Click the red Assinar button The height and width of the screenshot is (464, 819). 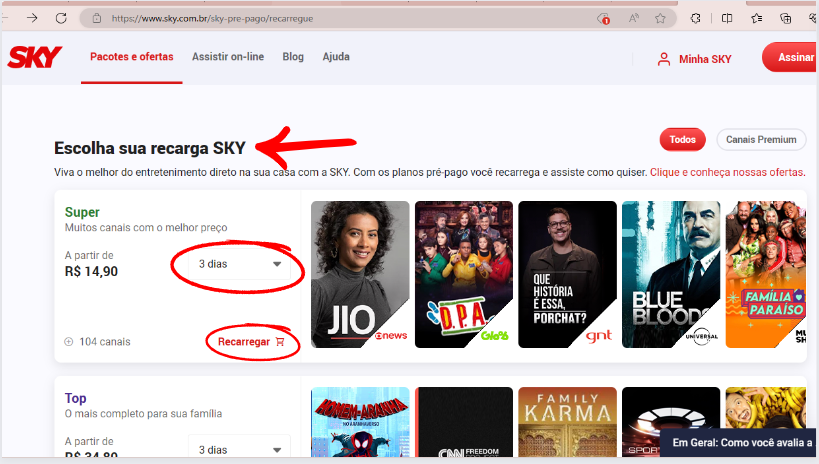(x=791, y=57)
